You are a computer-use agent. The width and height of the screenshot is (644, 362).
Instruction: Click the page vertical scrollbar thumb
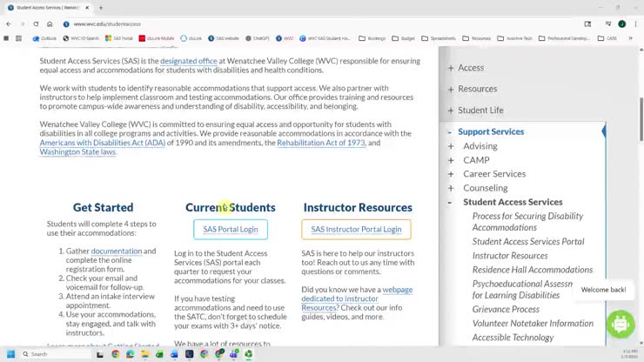click(641, 120)
